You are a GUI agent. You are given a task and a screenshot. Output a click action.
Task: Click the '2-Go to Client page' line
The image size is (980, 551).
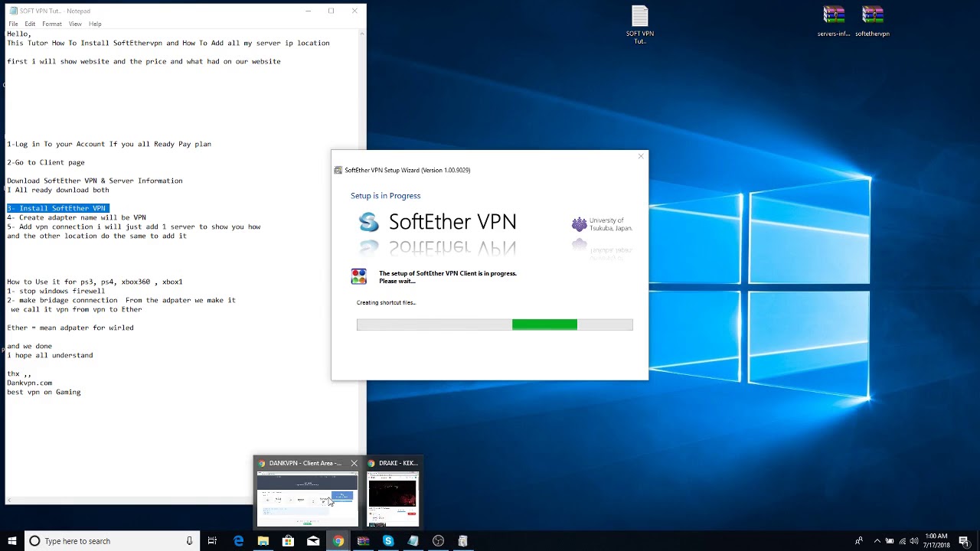46,162
